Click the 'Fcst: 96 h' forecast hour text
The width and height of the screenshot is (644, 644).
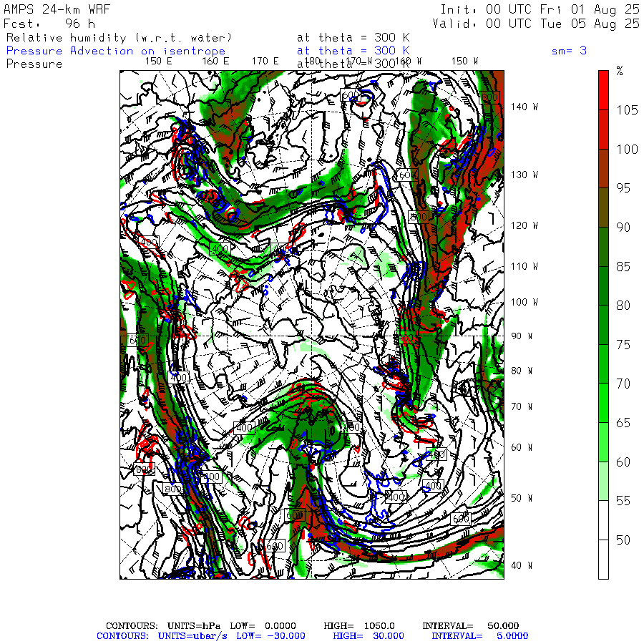pyautogui.click(x=49, y=24)
